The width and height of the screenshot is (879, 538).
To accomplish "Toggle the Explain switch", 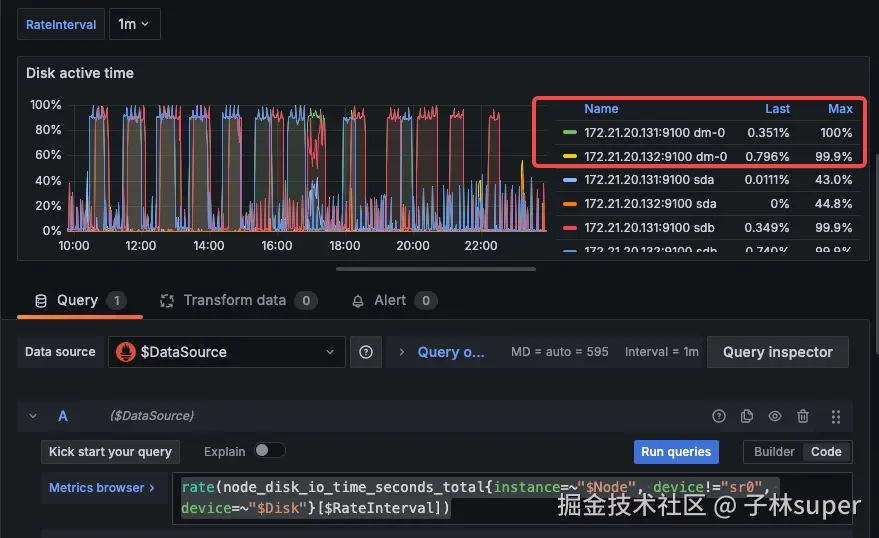I will point(270,451).
